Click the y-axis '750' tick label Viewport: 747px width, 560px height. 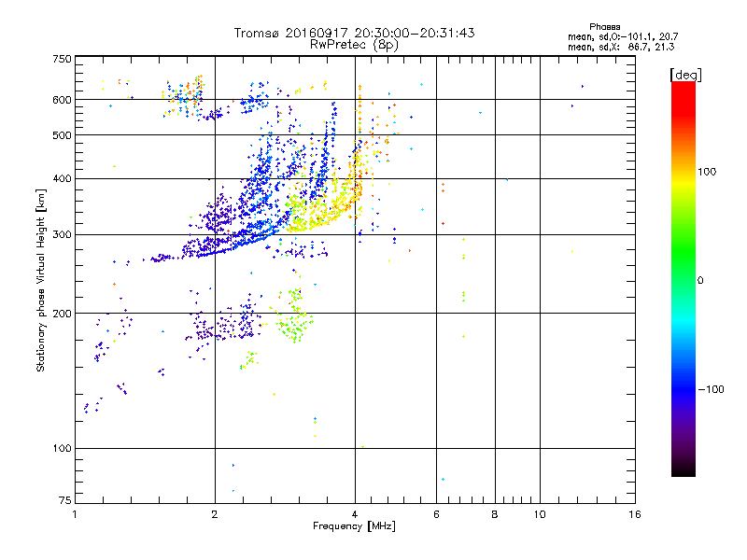tap(62, 59)
